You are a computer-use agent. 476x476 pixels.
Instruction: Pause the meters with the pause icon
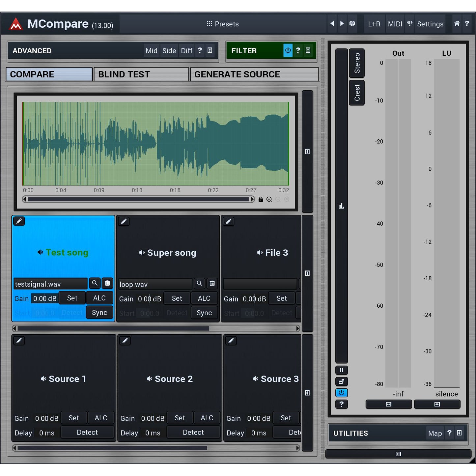(x=341, y=370)
